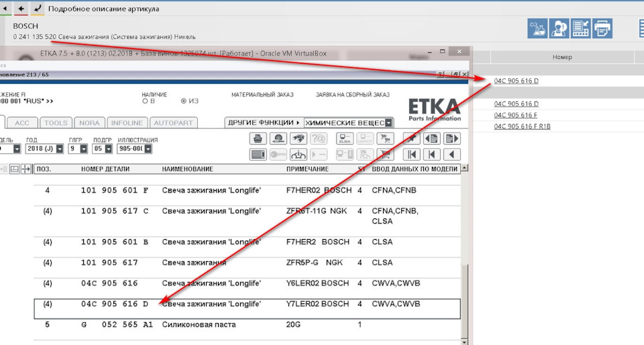Click the НОМЕР ДЕТАЛИ column header
The width and height of the screenshot is (644, 345).
point(105,169)
